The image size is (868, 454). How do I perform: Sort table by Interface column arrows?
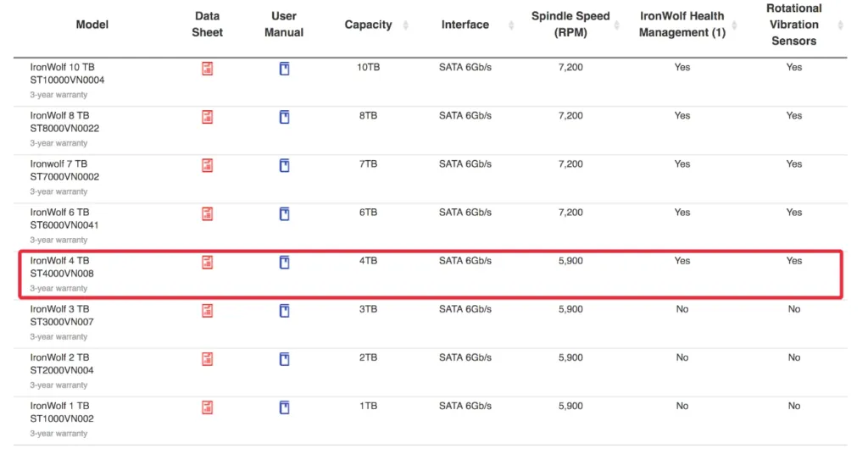(x=511, y=25)
